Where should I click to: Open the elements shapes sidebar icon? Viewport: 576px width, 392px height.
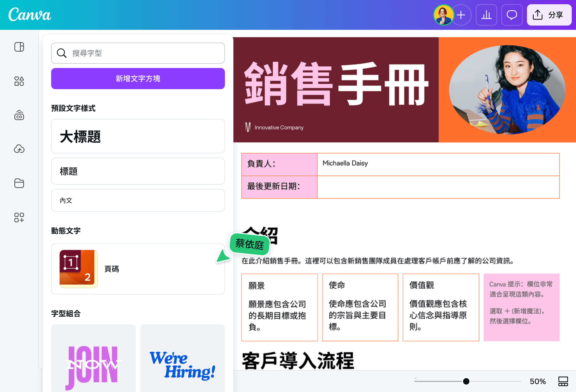tap(19, 81)
